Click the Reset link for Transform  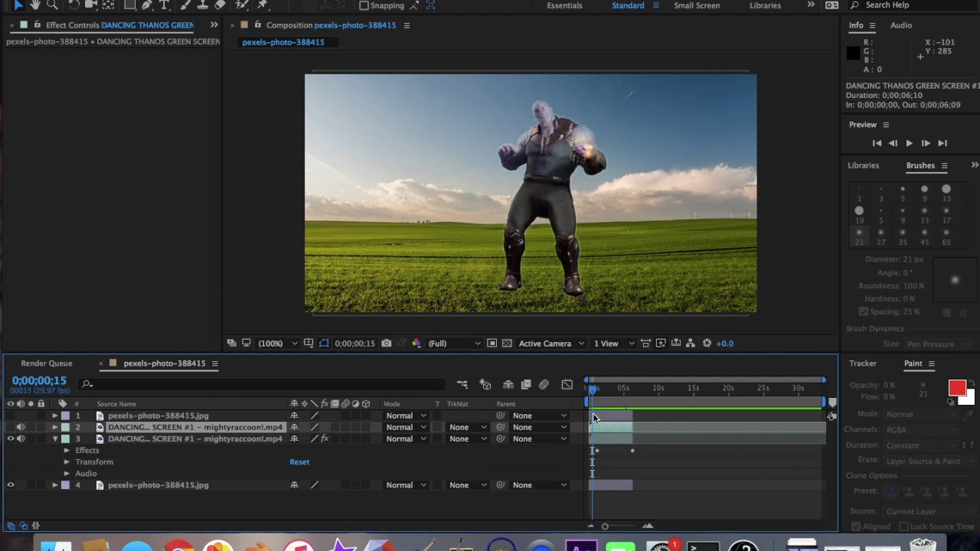click(299, 461)
